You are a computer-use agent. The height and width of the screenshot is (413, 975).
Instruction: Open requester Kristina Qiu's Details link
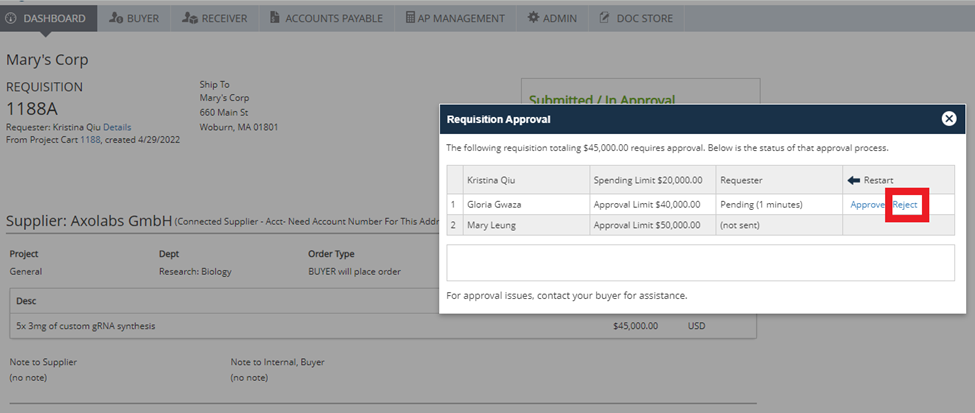click(x=117, y=128)
